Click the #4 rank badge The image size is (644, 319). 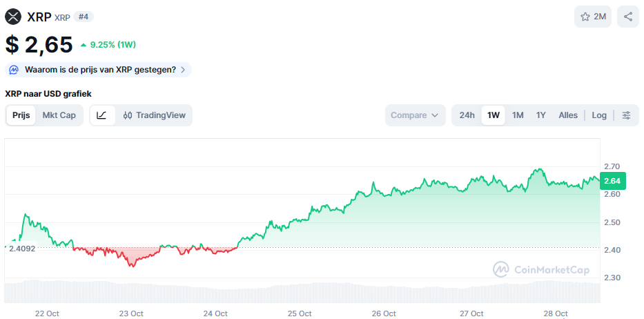coord(84,17)
